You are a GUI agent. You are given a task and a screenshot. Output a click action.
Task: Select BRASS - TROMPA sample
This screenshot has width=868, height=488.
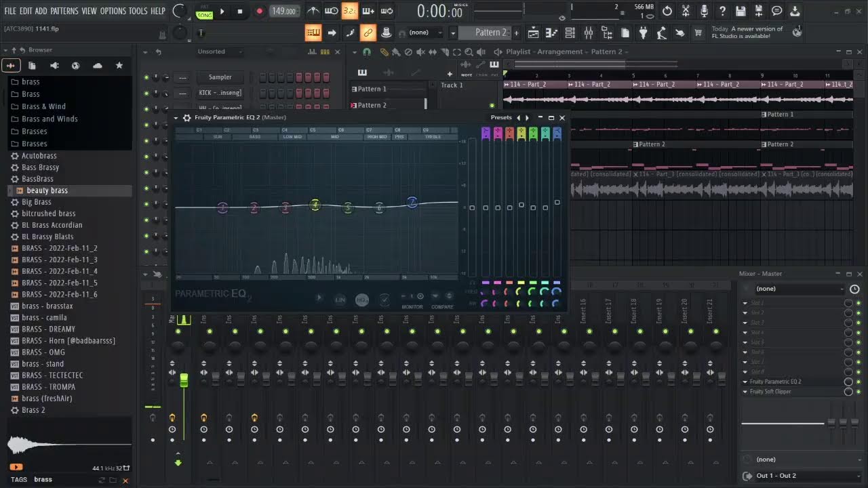[48, 386]
